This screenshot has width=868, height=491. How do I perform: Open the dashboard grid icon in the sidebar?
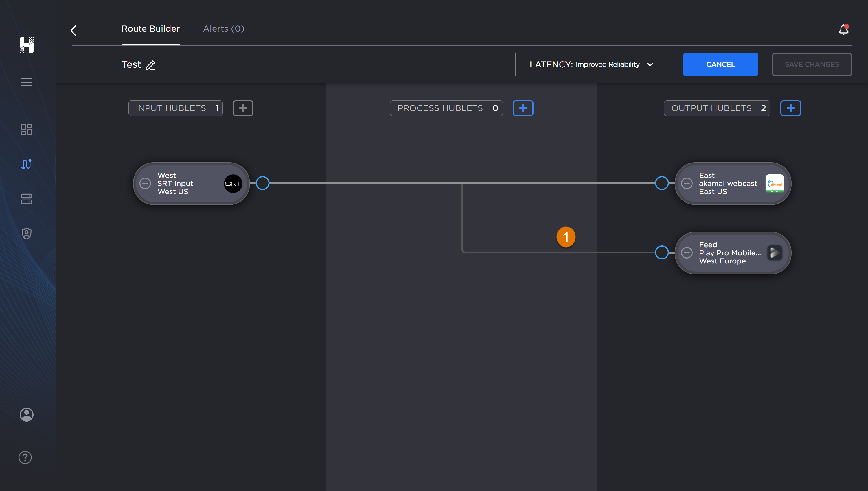click(x=26, y=130)
